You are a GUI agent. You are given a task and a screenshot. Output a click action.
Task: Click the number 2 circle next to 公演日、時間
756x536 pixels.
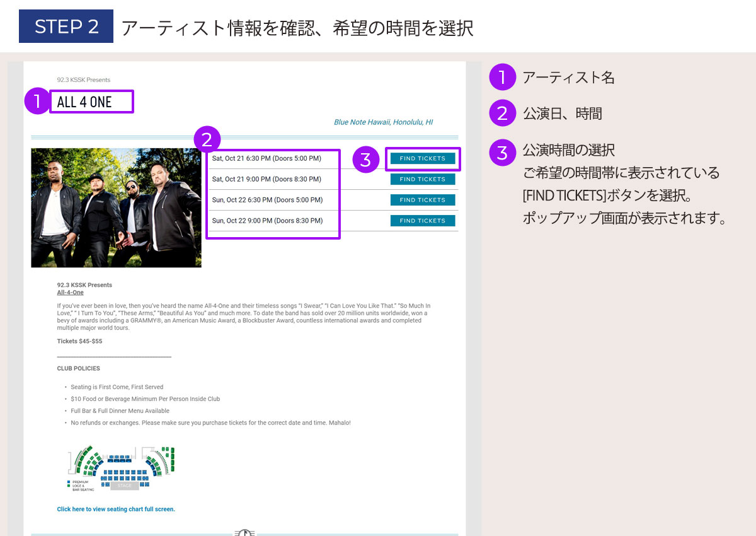pos(502,114)
